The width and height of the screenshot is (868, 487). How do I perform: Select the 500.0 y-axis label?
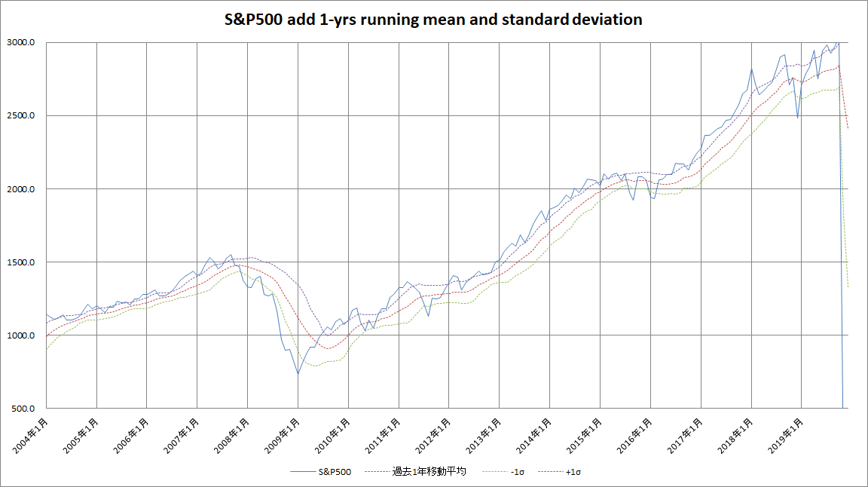23,409
